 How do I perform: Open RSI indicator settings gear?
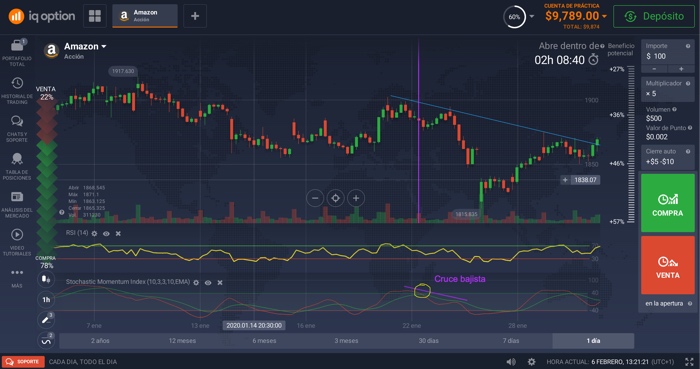94,233
